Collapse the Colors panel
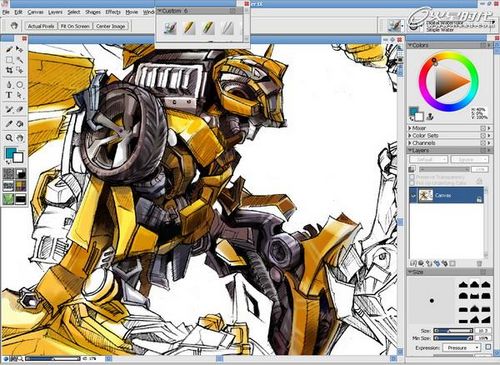Screen dimensions: 500x365 click(410, 45)
